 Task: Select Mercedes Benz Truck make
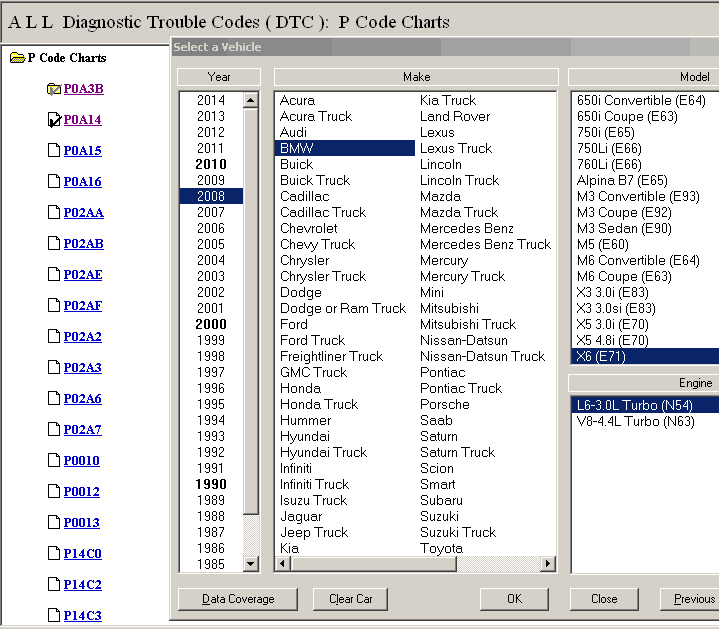pyautogui.click(x=486, y=244)
